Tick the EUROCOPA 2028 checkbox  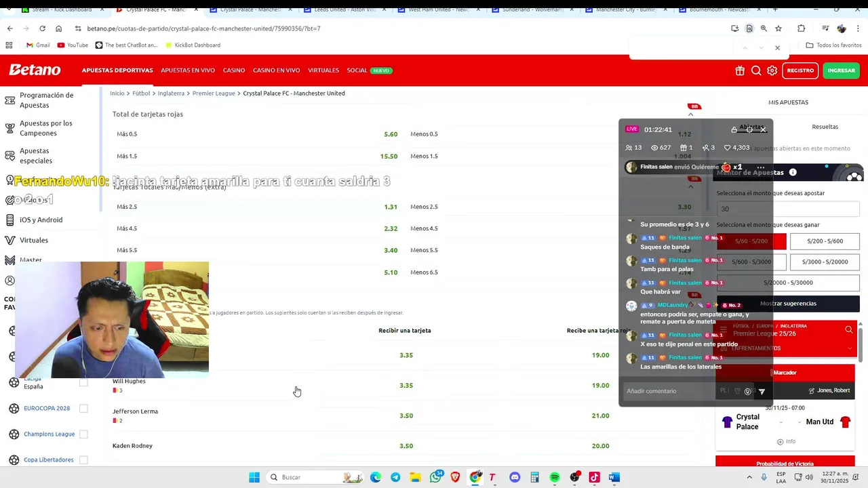coord(83,408)
